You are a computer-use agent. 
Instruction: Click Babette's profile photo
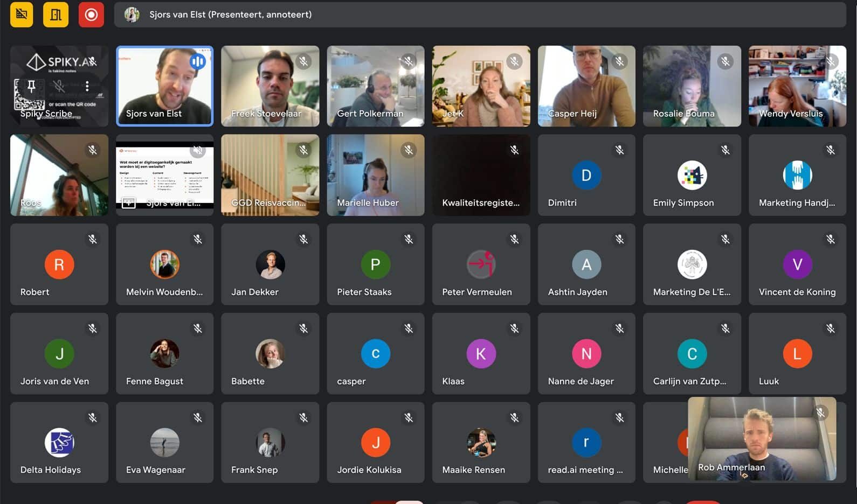click(x=270, y=353)
